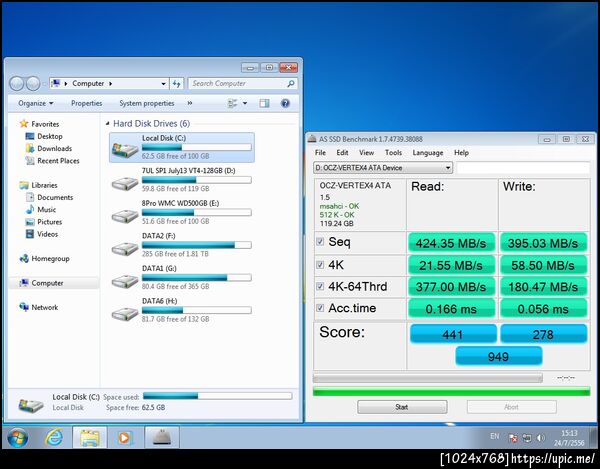Switch to AS SSD Benchmark taskbar icon
The height and width of the screenshot is (469, 600).
click(161, 437)
